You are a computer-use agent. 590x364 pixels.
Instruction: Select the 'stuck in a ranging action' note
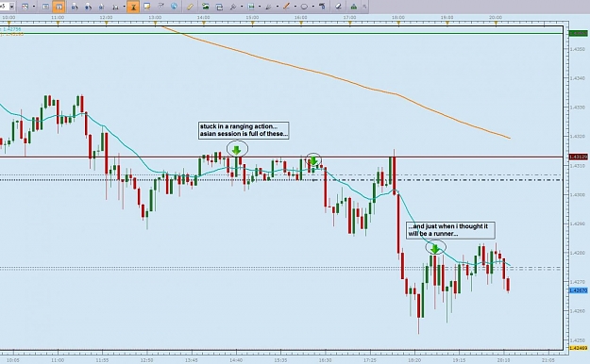point(244,130)
